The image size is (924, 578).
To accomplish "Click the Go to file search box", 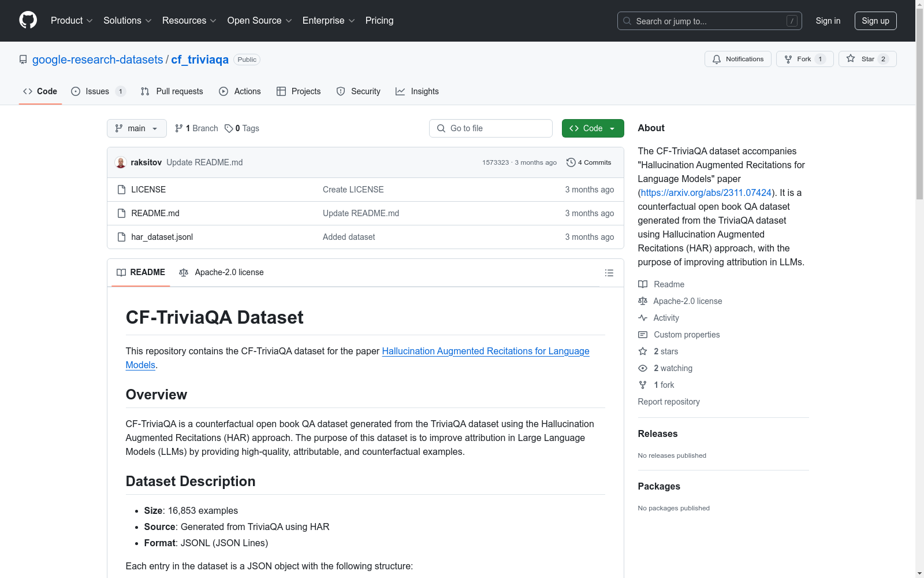I will point(491,128).
